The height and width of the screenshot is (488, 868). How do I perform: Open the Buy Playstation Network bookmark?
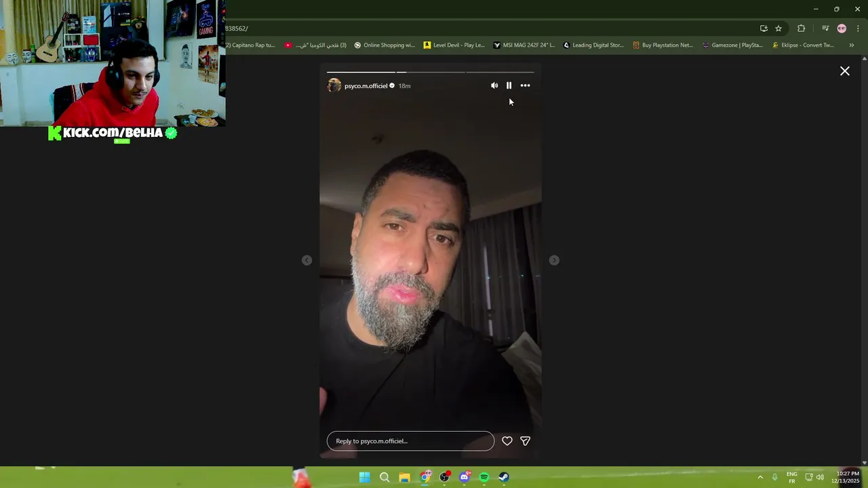[x=663, y=45]
